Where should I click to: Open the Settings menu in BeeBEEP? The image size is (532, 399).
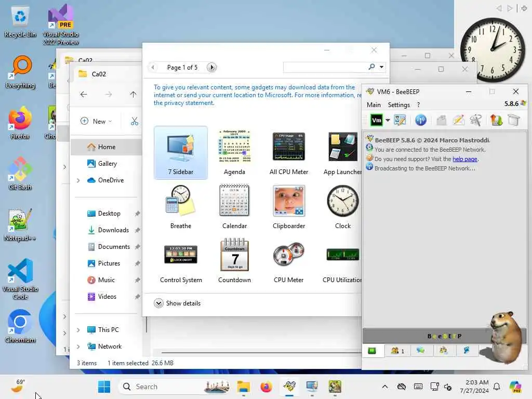(x=398, y=105)
